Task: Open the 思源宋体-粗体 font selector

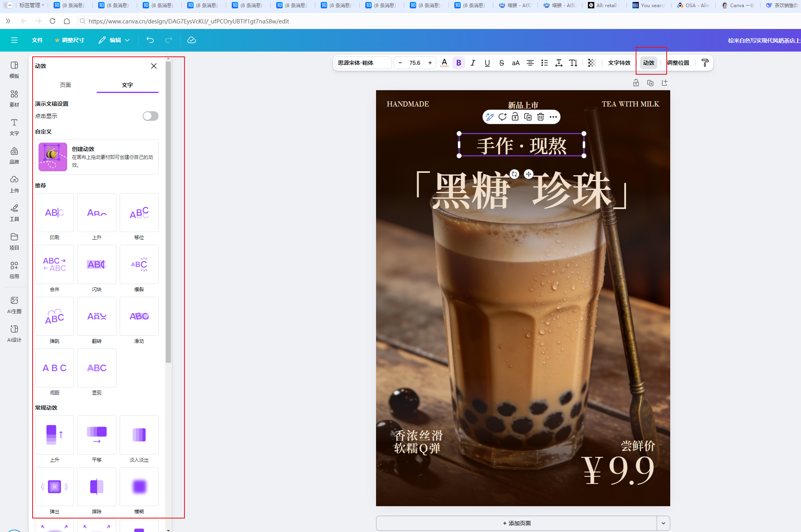Action: pos(363,63)
